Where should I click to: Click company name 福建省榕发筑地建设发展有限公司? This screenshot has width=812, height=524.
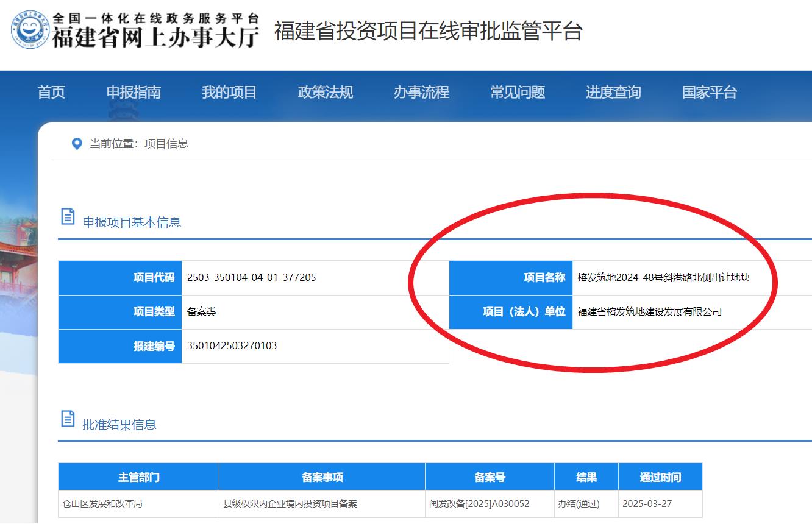(x=649, y=312)
